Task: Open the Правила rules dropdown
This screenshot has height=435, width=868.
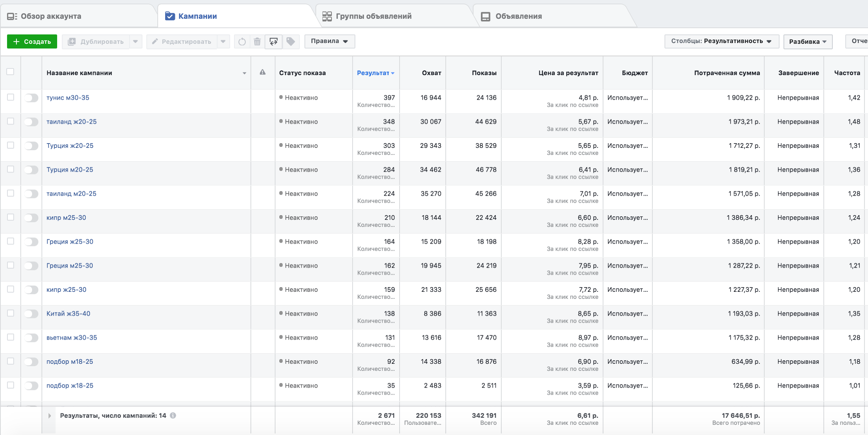Action: [330, 41]
